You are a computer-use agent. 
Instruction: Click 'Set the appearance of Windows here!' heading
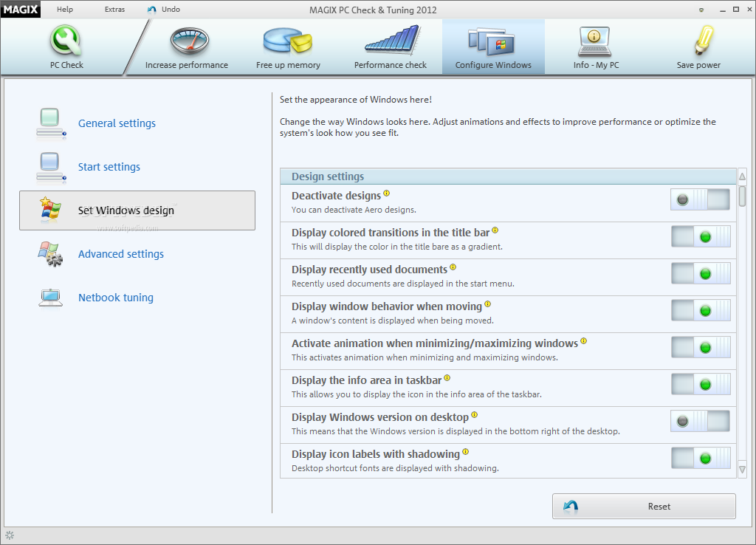[x=356, y=100]
